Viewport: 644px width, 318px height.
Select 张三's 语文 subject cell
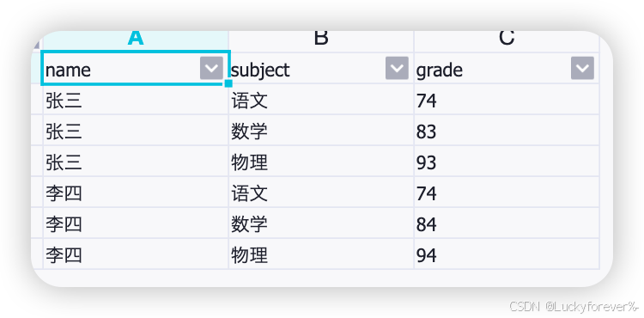[x=321, y=100]
